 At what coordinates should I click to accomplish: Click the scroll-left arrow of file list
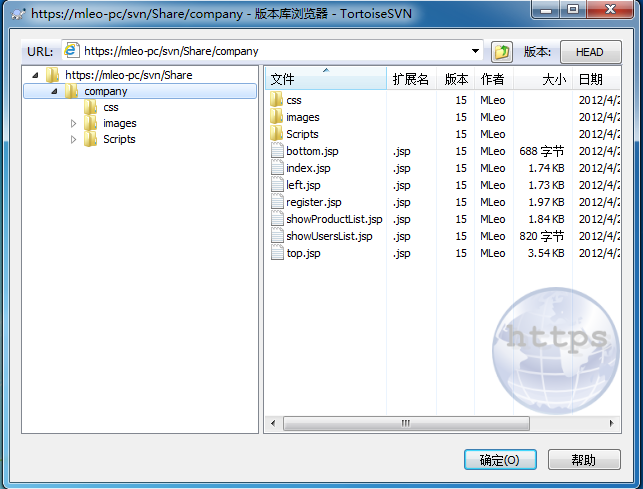click(x=274, y=423)
